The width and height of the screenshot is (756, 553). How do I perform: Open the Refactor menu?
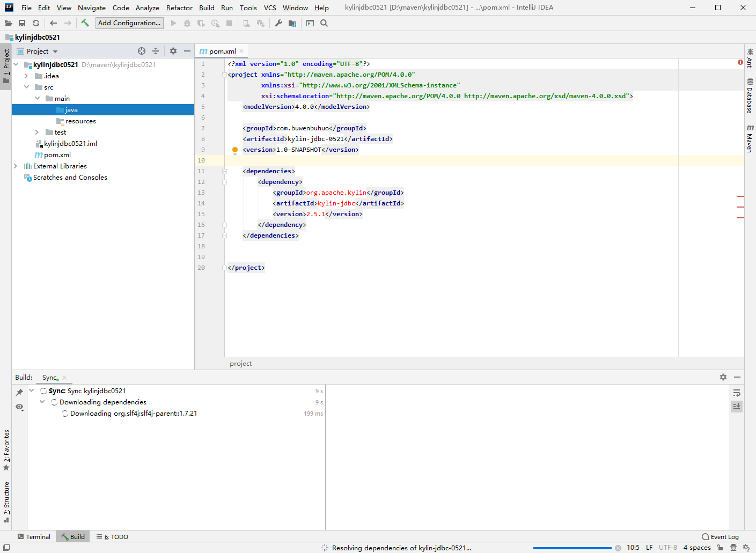coord(179,8)
